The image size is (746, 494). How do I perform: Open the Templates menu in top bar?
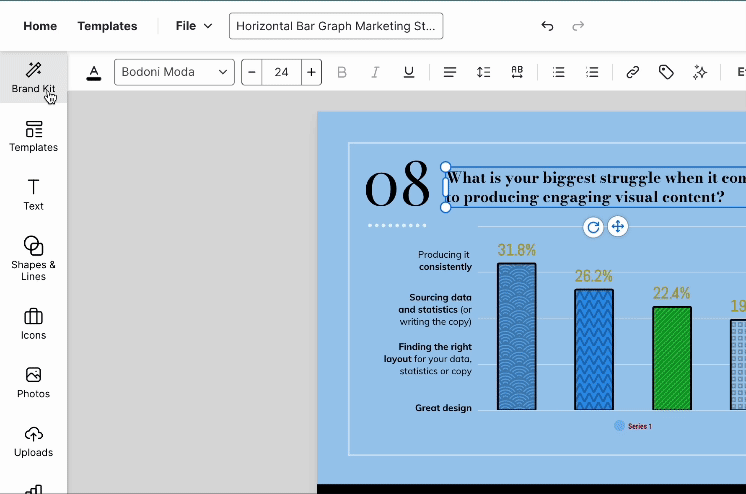click(107, 26)
